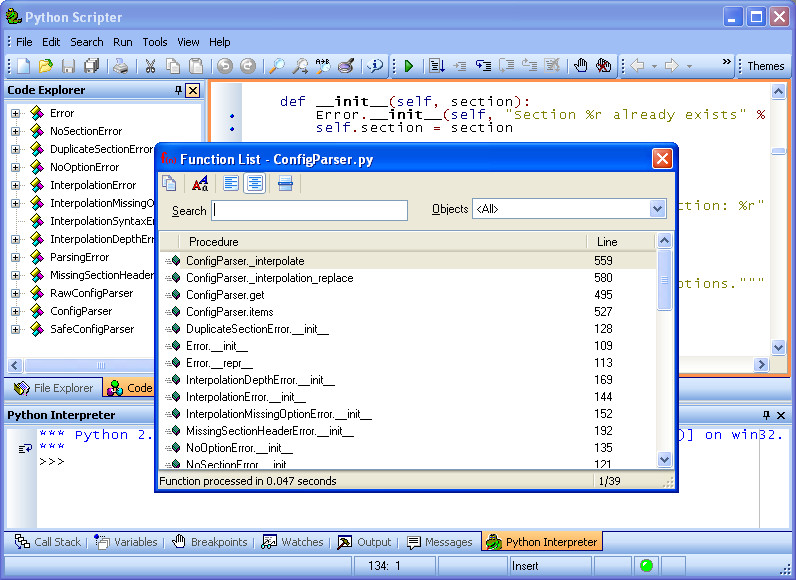The image size is (796, 580).
Task: Click the Copy icon in Function List dialog
Action: 170,183
